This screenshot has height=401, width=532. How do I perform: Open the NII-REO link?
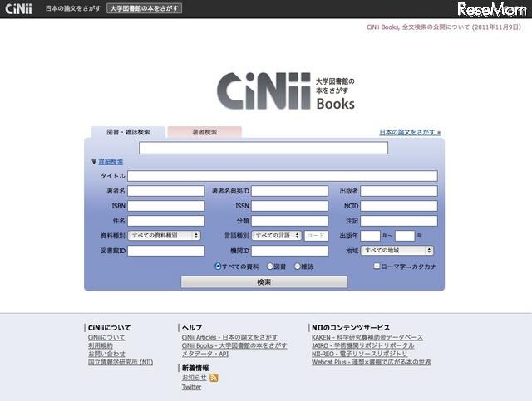point(360,354)
